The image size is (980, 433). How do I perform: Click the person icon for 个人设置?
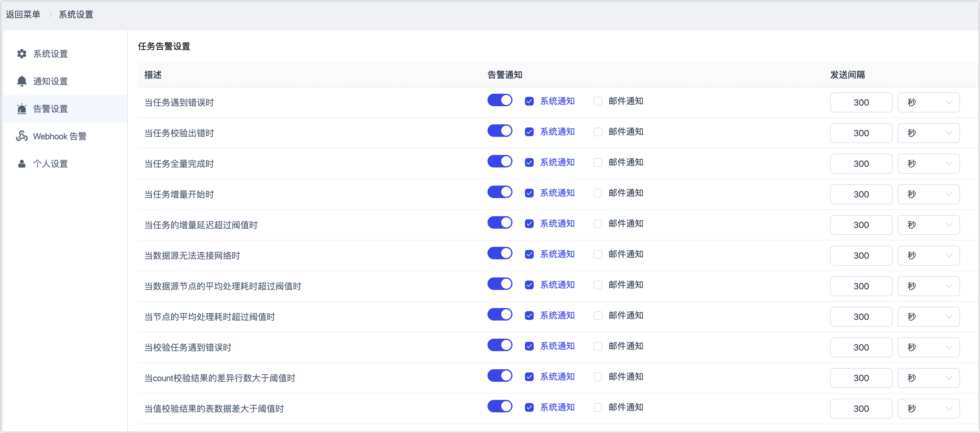click(x=22, y=164)
